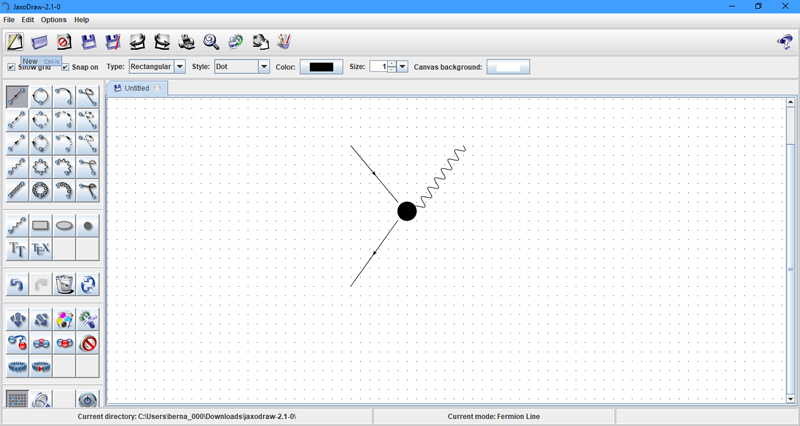Click the blue Refresh arrows icon
The height and width of the screenshot is (426, 800).
[x=87, y=285]
